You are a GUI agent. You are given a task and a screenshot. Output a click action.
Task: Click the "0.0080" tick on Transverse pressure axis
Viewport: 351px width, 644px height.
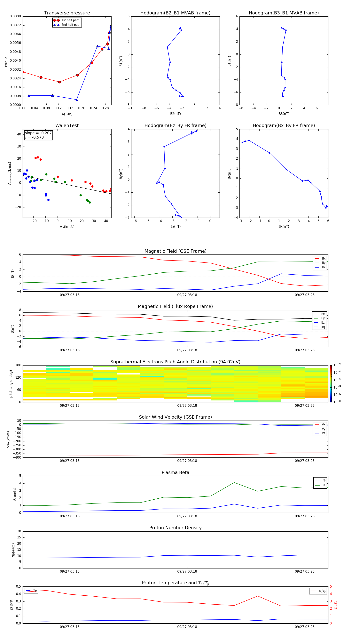(x=15, y=16)
